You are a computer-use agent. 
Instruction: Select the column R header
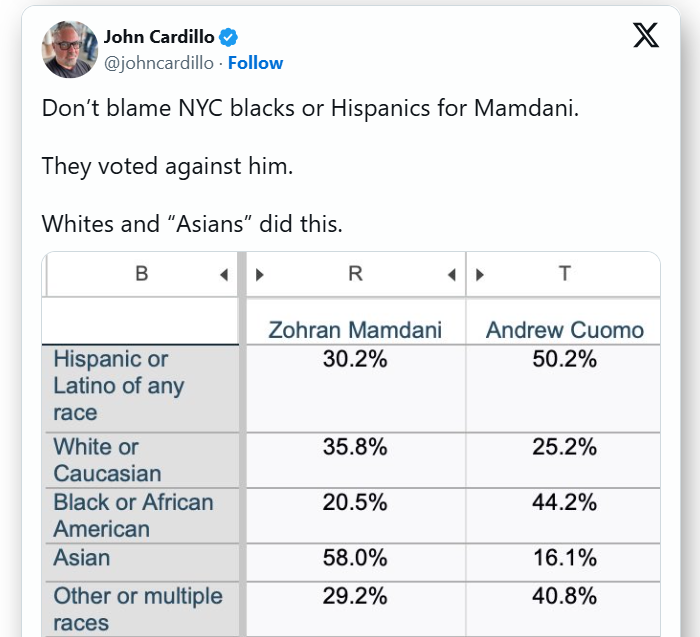coord(355,274)
